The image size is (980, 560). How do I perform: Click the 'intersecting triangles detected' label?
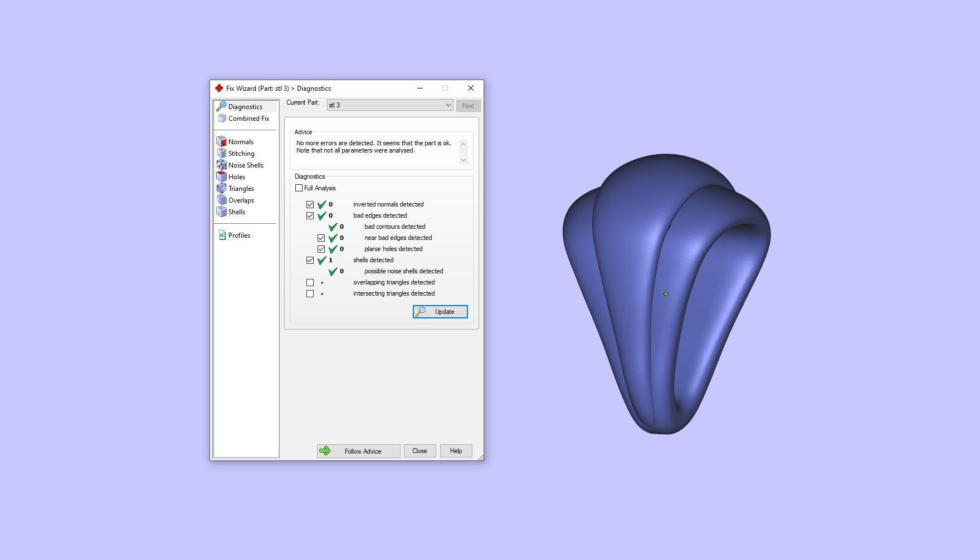tap(394, 293)
